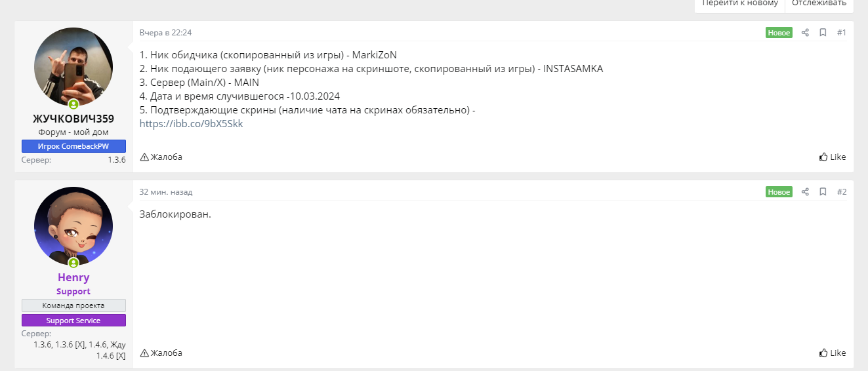Screen dimensions: 868x371
Task: Click the Support Service badge
Action: (73, 321)
